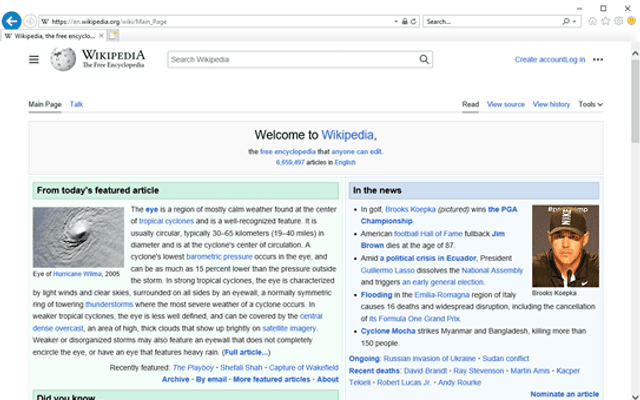The width and height of the screenshot is (640, 400).
Task: Open the browser Home icon
Action: point(593,21)
